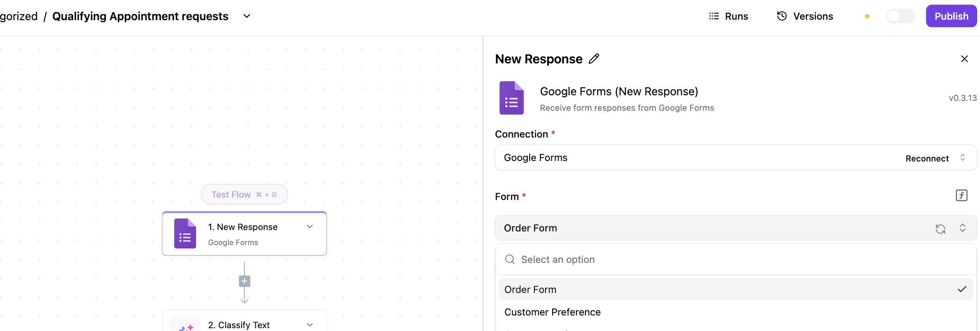Click the plus icon to add a step
Screen dimensions: 980x331
[244, 281]
